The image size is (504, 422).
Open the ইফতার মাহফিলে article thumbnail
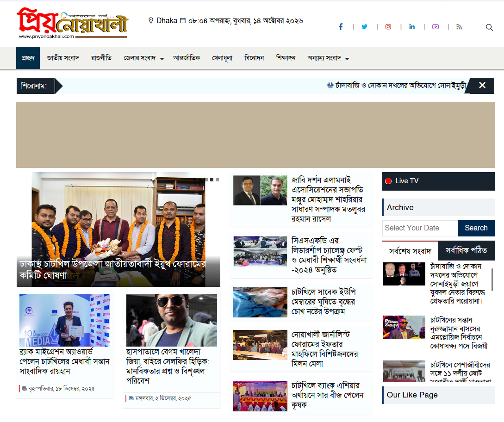click(261, 345)
